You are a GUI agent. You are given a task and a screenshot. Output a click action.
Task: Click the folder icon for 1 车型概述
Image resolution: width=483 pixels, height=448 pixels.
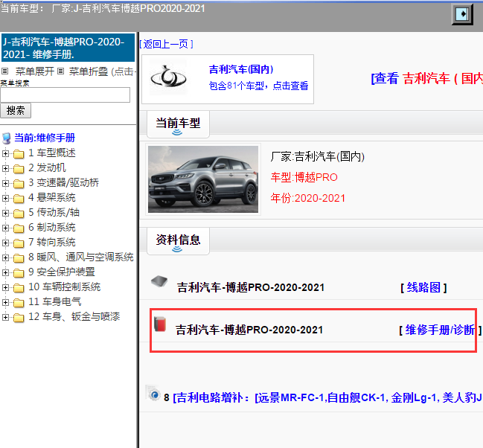click(x=19, y=153)
